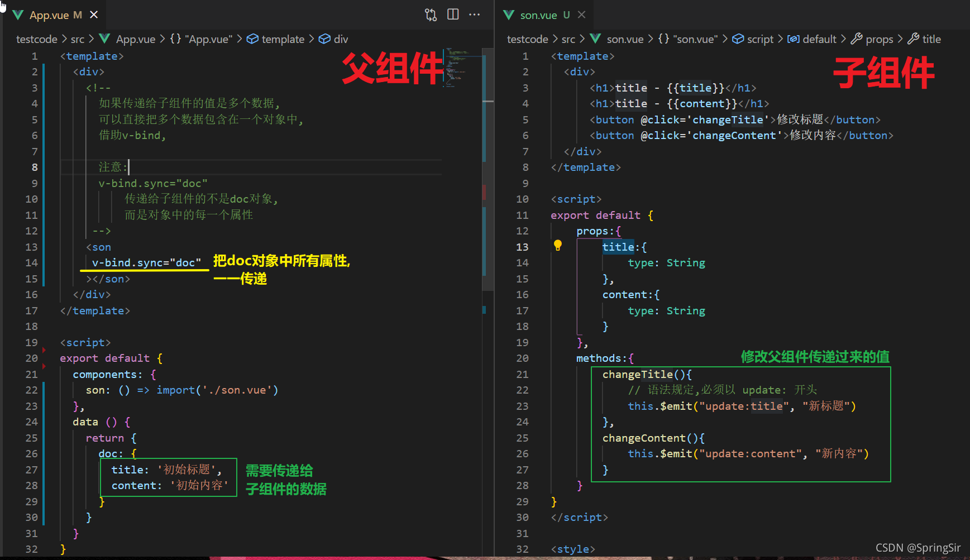Click the cube icon before template breadcrumb

click(x=252, y=39)
